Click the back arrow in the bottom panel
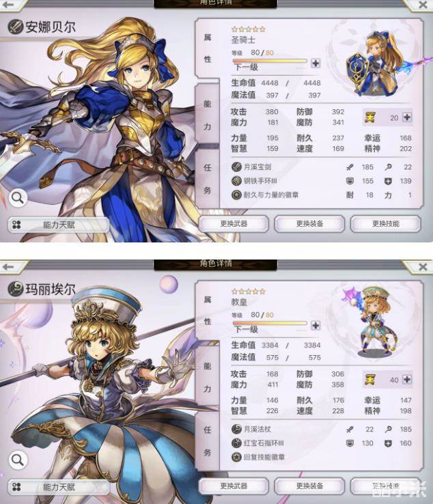 point(8,267)
